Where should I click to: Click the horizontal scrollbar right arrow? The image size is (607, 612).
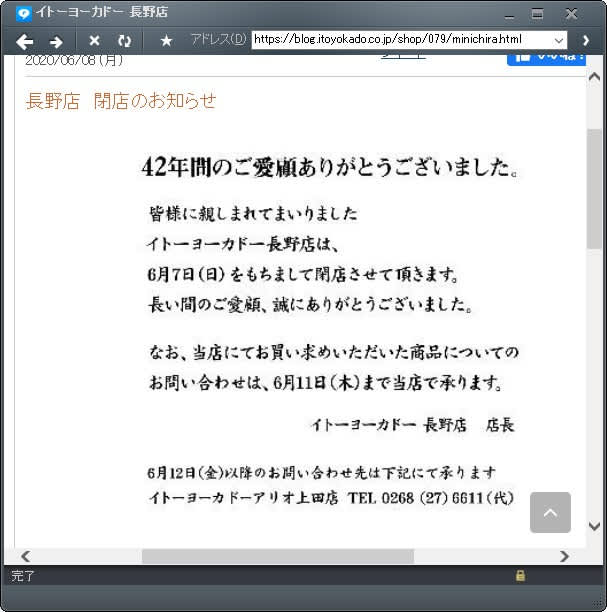[x=564, y=556]
